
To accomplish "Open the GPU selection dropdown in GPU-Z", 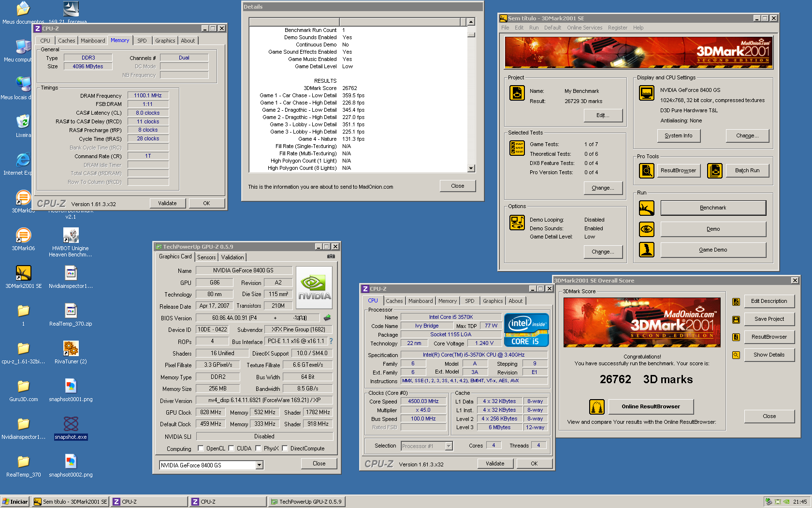I will tap(260, 465).
